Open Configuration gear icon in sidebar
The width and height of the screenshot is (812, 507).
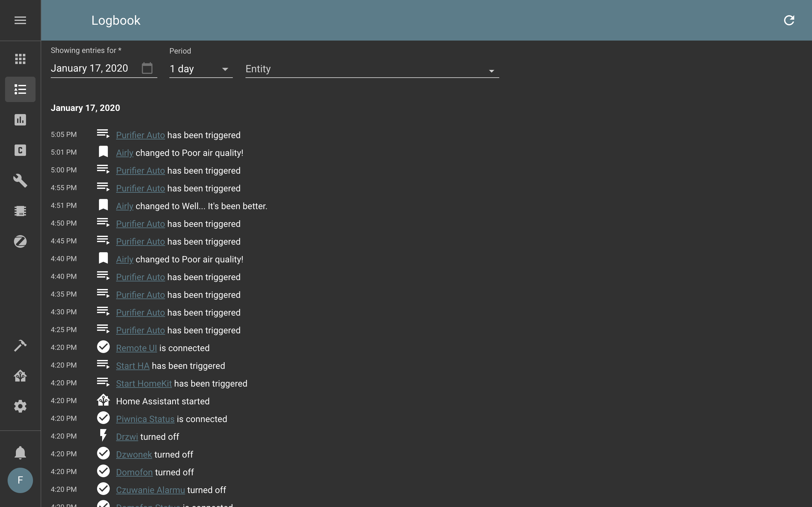point(20,407)
